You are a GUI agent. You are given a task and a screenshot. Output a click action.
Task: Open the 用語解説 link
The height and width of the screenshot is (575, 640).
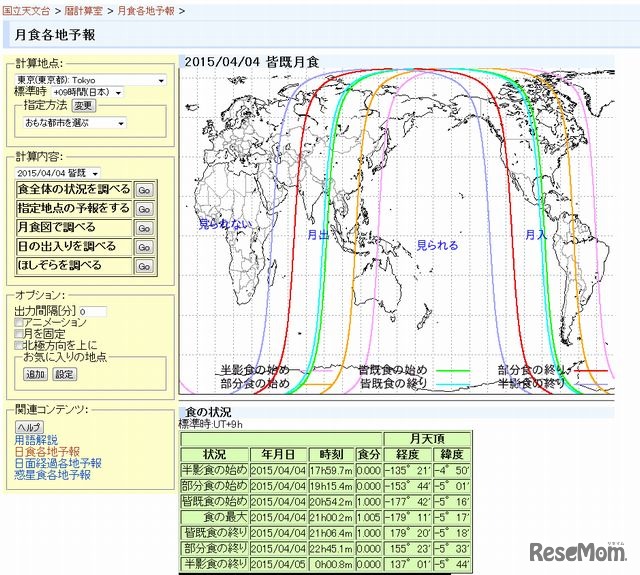pyautogui.click(x=36, y=440)
